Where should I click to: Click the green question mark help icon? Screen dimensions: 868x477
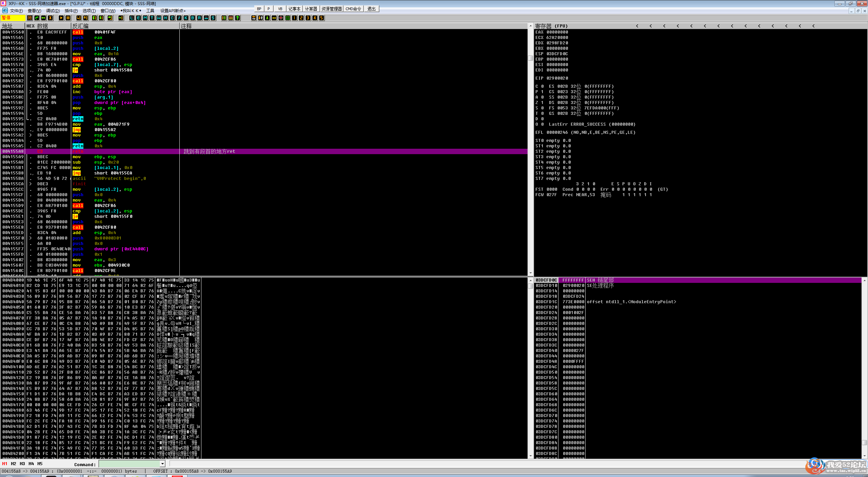click(x=237, y=18)
